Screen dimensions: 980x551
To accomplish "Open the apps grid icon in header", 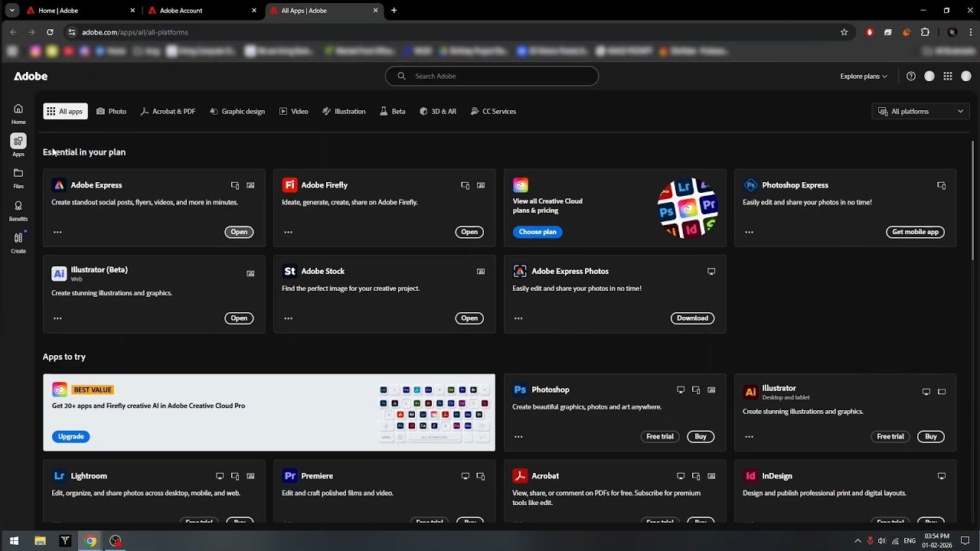I will pos(947,76).
